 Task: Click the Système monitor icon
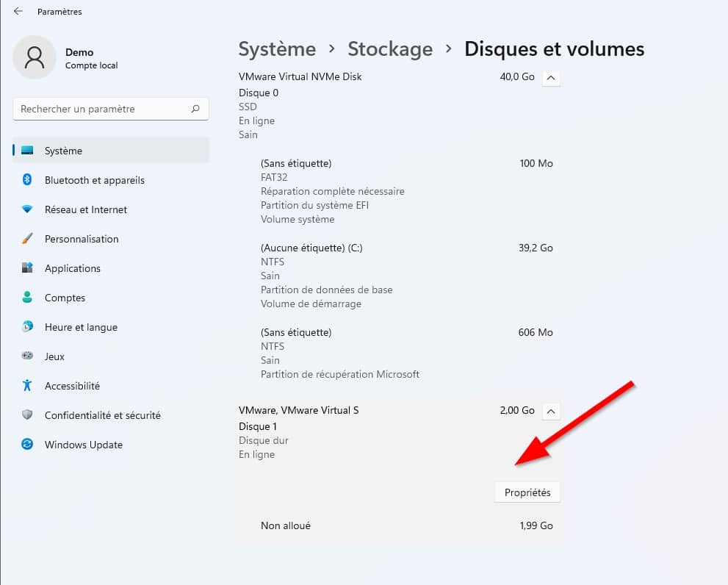click(x=27, y=151)
